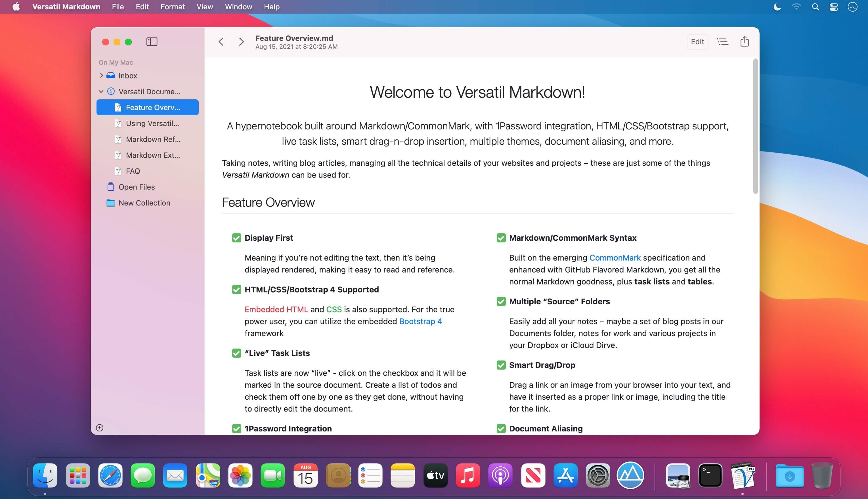Open the table of contents outline icon

point(722,42)
